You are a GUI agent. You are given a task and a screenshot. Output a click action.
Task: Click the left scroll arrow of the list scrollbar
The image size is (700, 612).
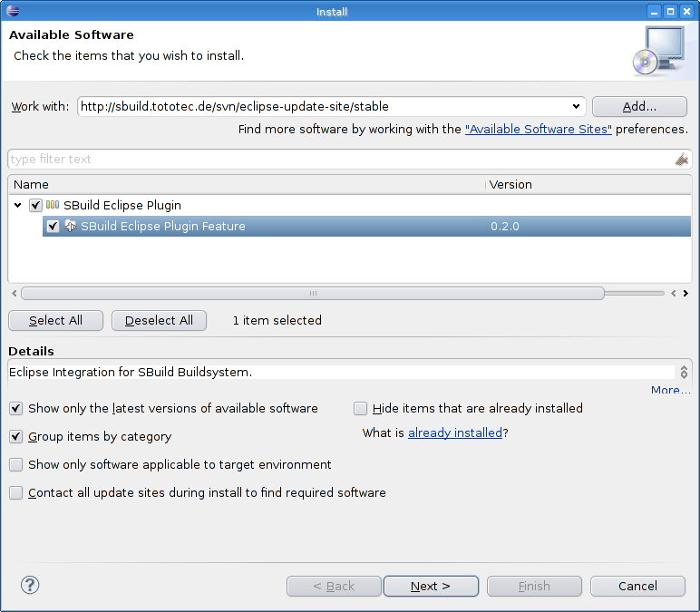(x=15, y=293)
